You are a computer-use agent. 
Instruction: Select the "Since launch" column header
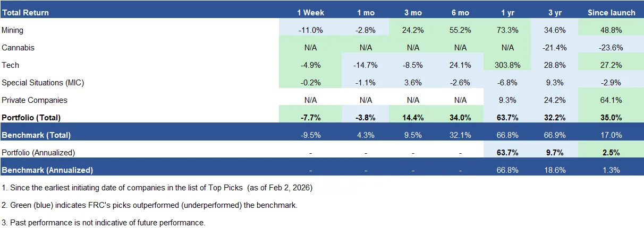click(x=611, y=13)
